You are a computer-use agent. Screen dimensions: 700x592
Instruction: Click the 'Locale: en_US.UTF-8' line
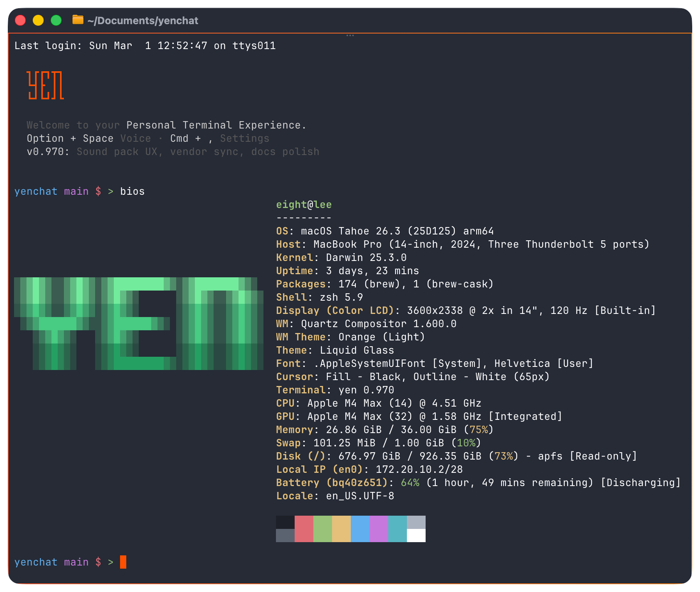coord(335,496)
